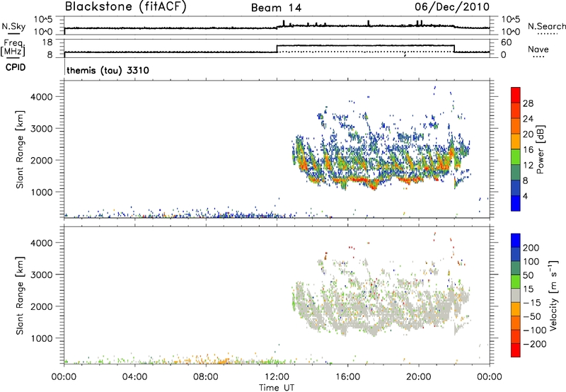The width and height of the screenshot is (566, 392).
Task: Click the '16' tick on Power colorbar
Action: [528, 150]
